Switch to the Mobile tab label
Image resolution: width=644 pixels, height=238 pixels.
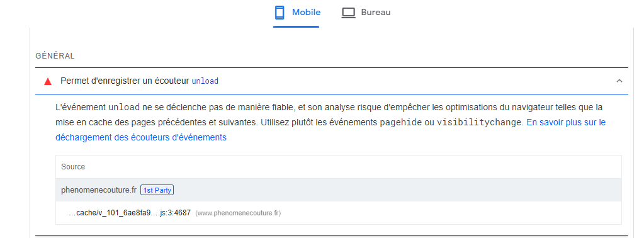(306, 13)
